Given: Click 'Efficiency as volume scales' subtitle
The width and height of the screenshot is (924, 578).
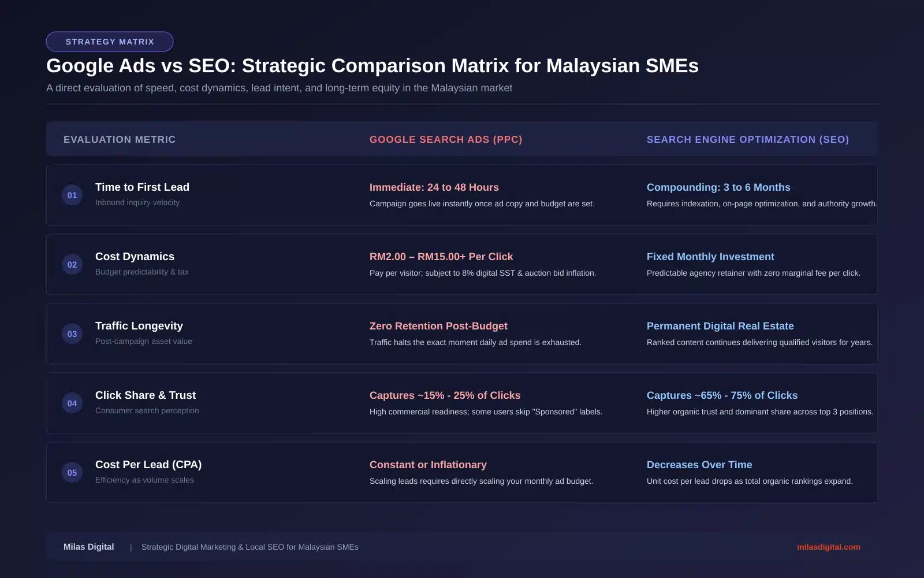Looking at the screenshot, I should point(144,480).
